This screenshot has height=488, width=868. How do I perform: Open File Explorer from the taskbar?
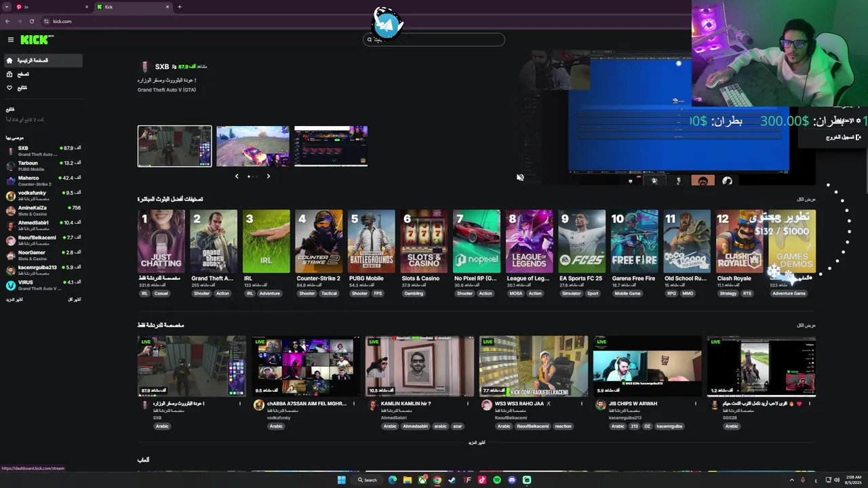click(408, 480)
